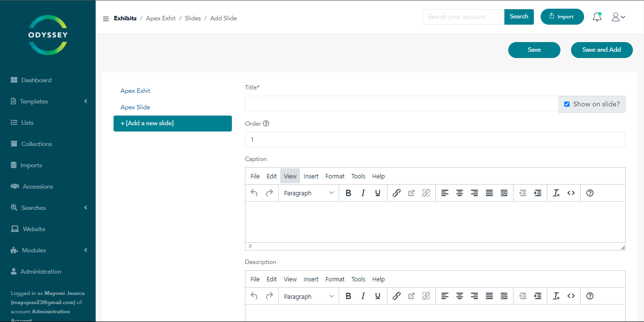Viewport: 644px width, 322px height.
Task: Click the Save button
Action: 534,50
